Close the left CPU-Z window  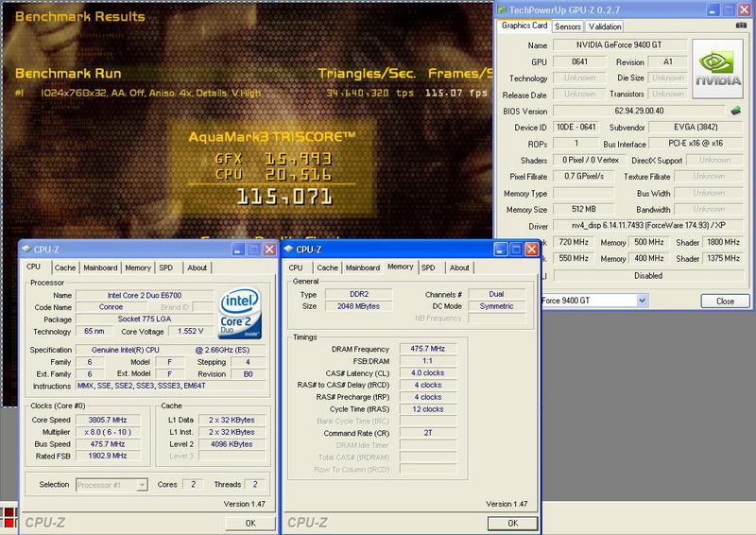click(269, 249)
